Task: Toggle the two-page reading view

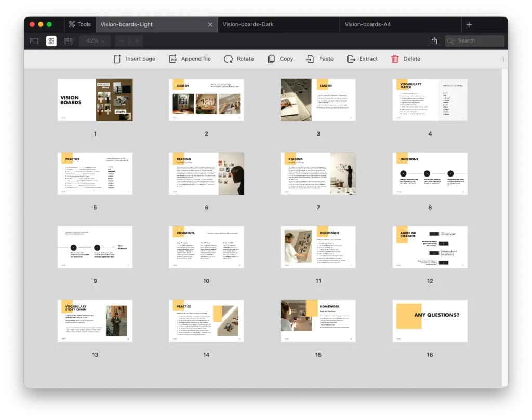Action: [69, 41]
